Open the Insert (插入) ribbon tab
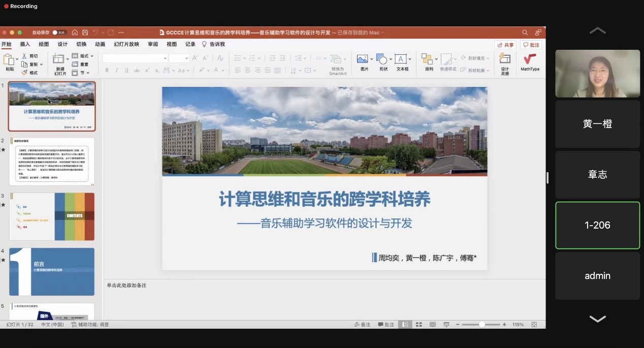The width and height of the screenshot is (644, 348). pyautogui.click(x=25, y=44)
